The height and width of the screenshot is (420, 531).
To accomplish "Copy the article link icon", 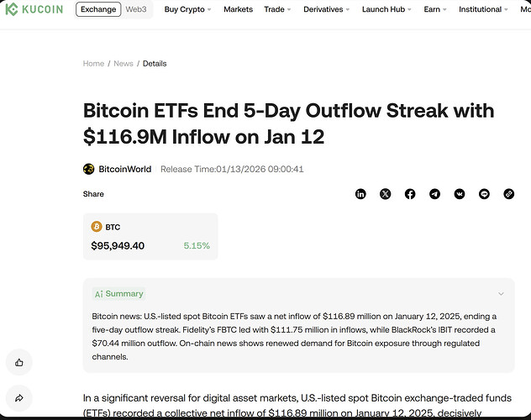I will 508,194.
